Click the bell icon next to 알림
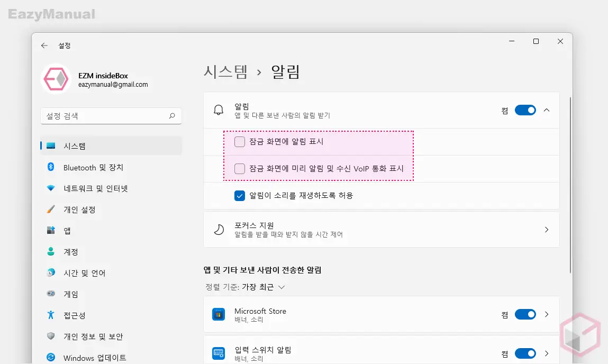The height and width of the screenshot is (364, 608). (x=219, y=110)
